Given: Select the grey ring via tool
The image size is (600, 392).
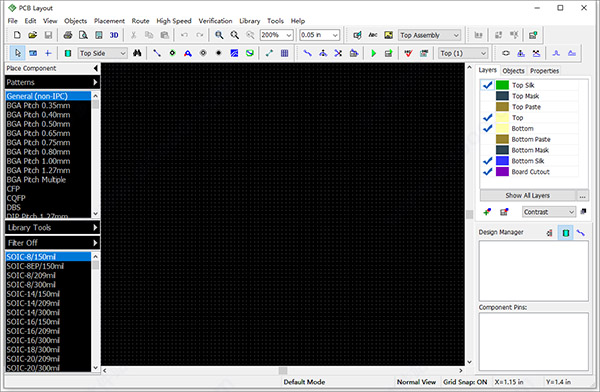Looking at the screenshot, I should (203, 53).
